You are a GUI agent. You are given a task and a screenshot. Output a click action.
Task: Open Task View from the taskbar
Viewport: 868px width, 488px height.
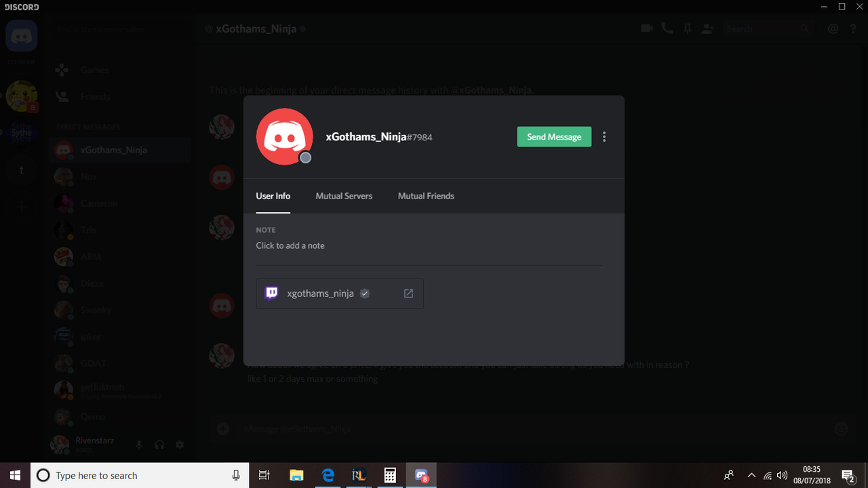point(265,475)
